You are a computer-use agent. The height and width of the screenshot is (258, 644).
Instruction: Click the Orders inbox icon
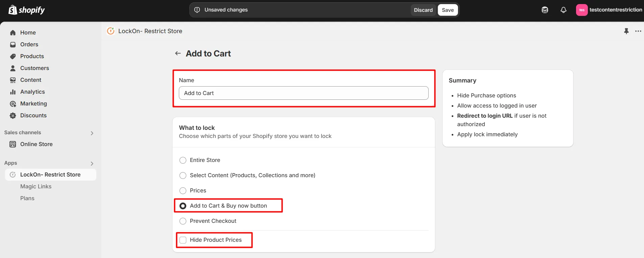tap(13, 44)
